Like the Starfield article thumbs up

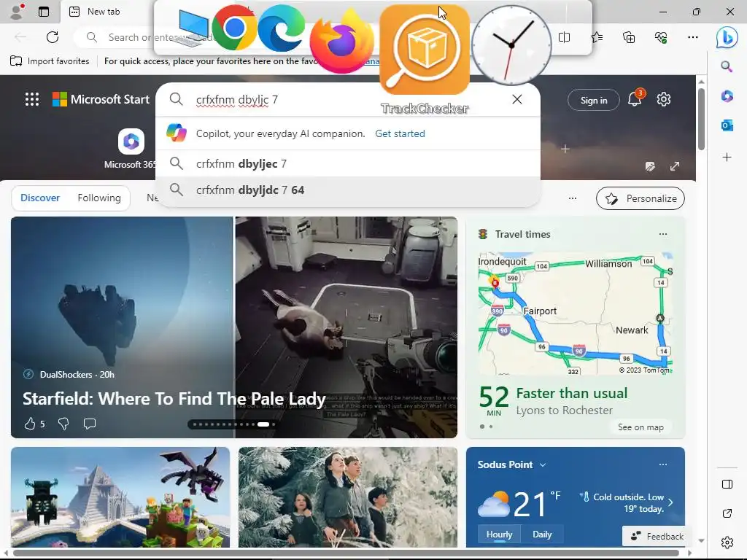point(30,424)
